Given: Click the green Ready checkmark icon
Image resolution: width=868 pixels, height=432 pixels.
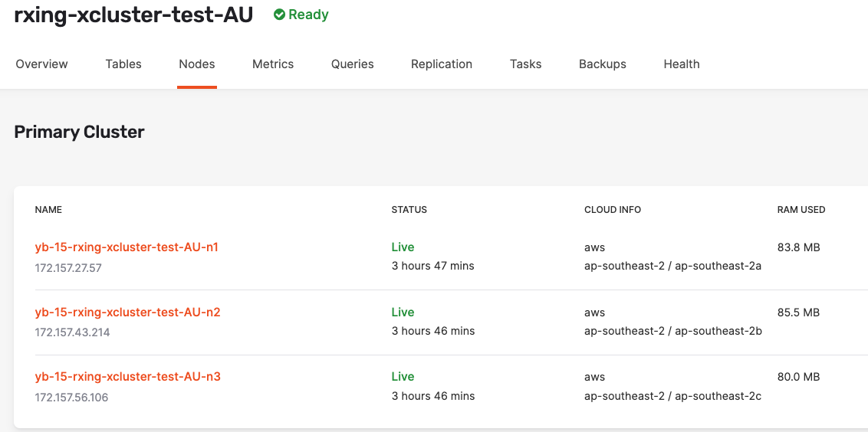Looking at the screenshot, I should (279, 15).
